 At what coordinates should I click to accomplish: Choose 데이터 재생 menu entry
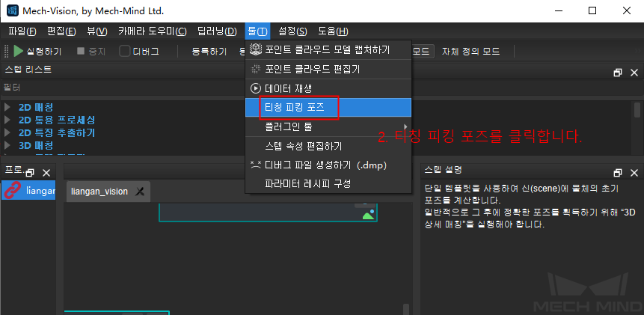328,88
